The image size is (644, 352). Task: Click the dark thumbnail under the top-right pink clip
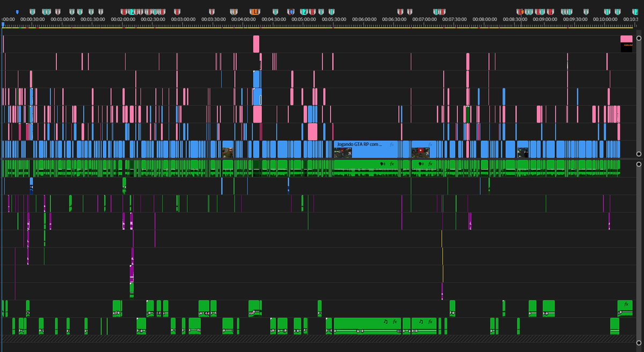pos(626,47)
